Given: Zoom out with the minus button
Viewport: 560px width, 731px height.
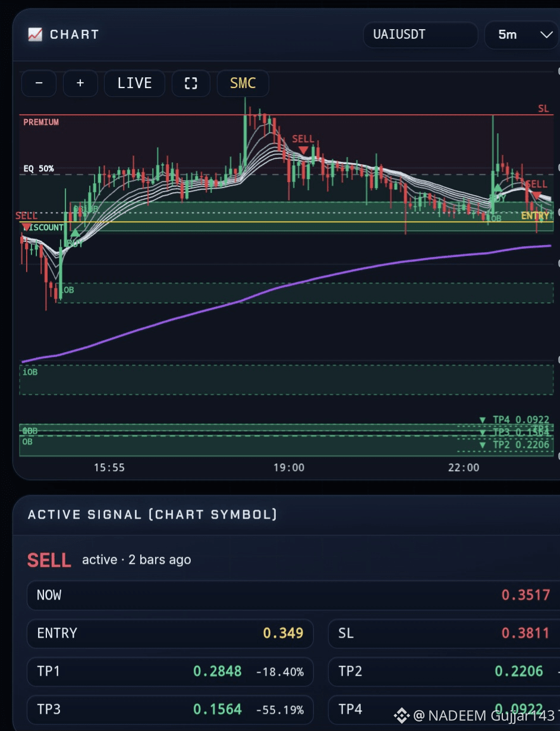Looking at the screenshot, I should (x=39, y=83).
